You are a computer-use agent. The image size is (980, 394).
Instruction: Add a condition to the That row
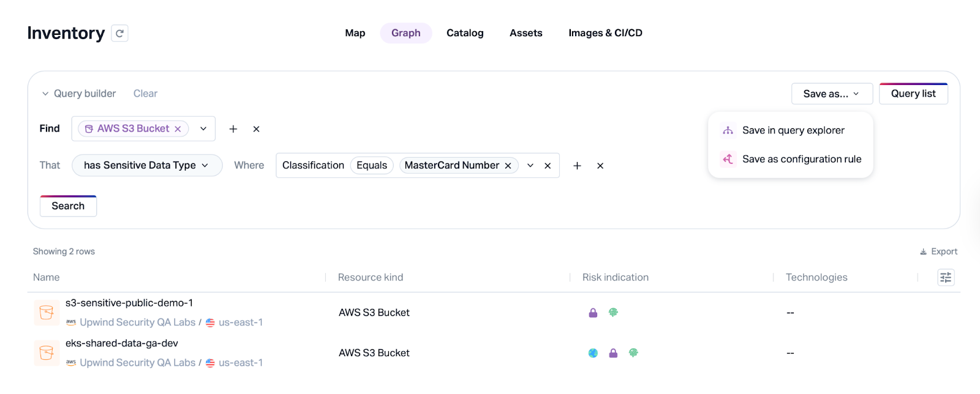coord(577,166)
